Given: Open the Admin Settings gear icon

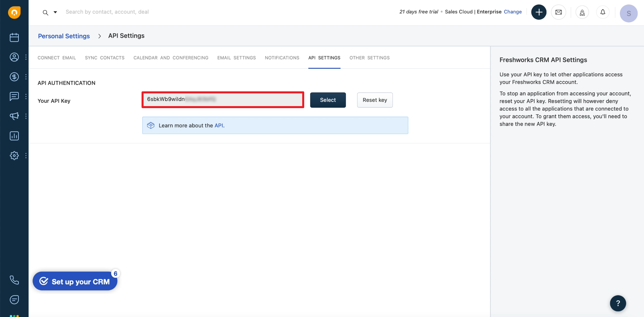Looking at the screenshot, I should 14,155.
